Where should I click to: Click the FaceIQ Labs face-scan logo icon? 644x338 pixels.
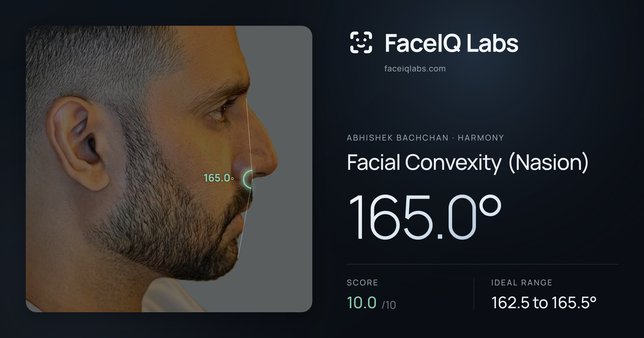[361, 42]
